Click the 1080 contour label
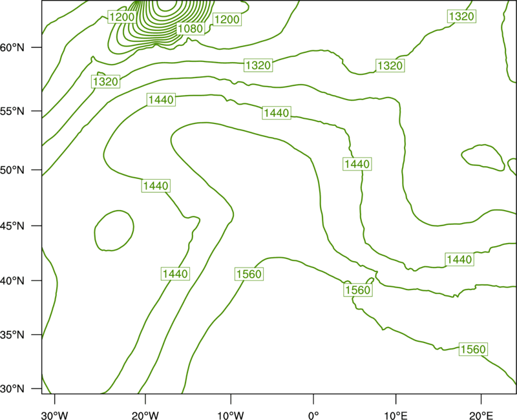The height and width of the screenshot is (420, 517). pyautogui.click(x=190, y=28)
